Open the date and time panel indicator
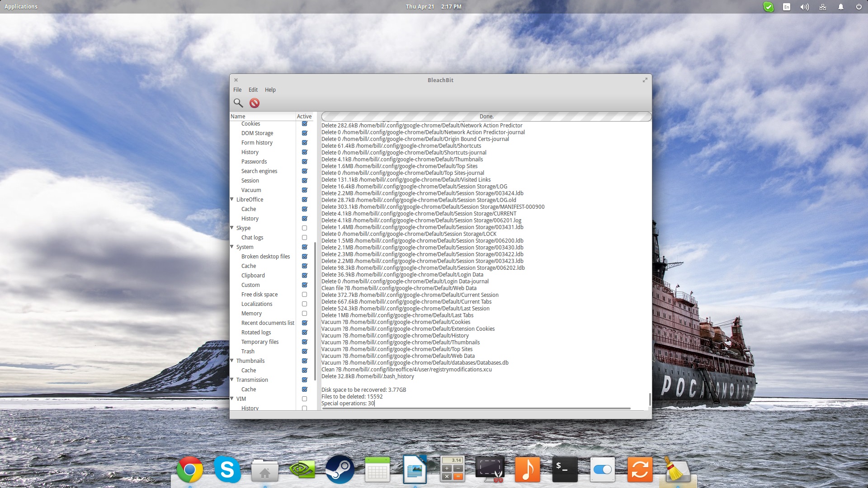 pyautogui.click(x=434, y=7)
